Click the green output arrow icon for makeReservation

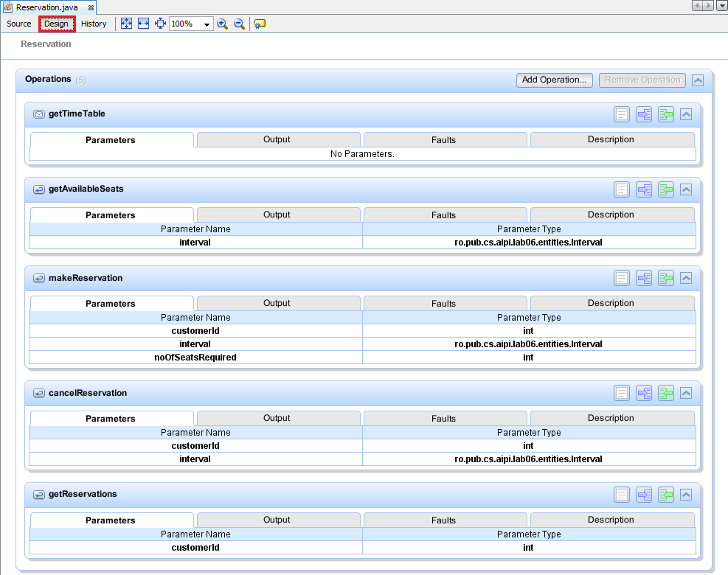click(666, 278)
